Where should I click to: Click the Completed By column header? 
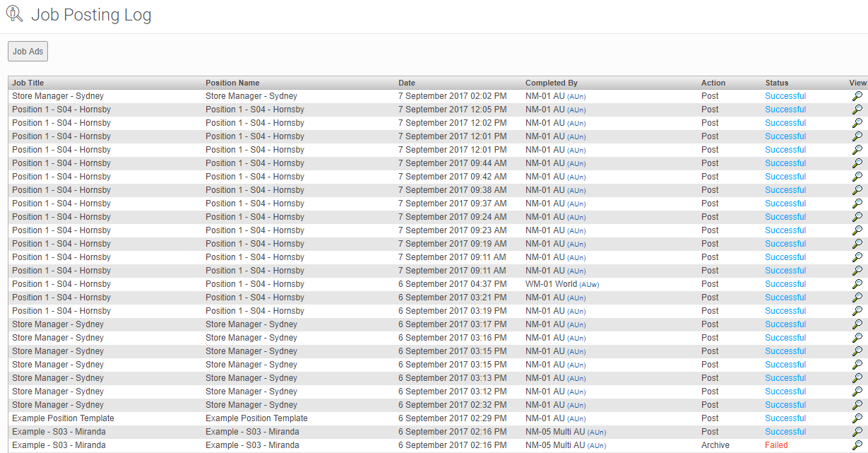[x=551, y=83]
